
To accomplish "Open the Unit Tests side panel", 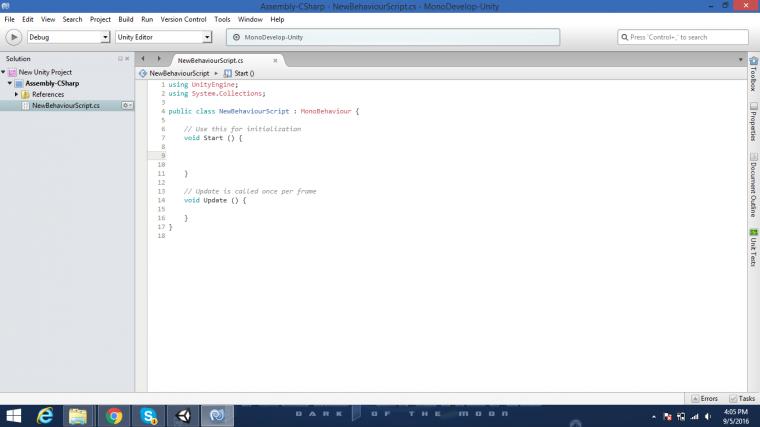I will (753, 248).
